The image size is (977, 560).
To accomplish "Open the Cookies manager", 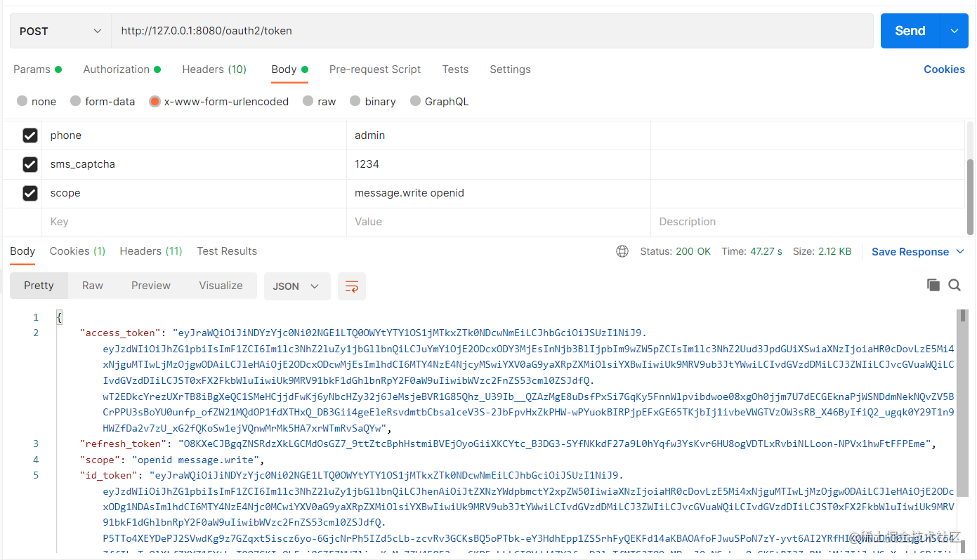I will pyautogui.click(x=944, y=69).
